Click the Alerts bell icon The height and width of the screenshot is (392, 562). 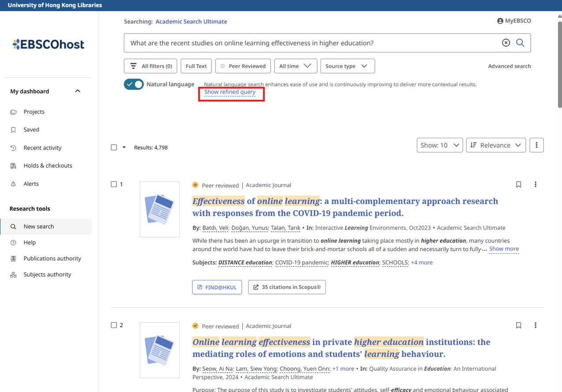13,184
